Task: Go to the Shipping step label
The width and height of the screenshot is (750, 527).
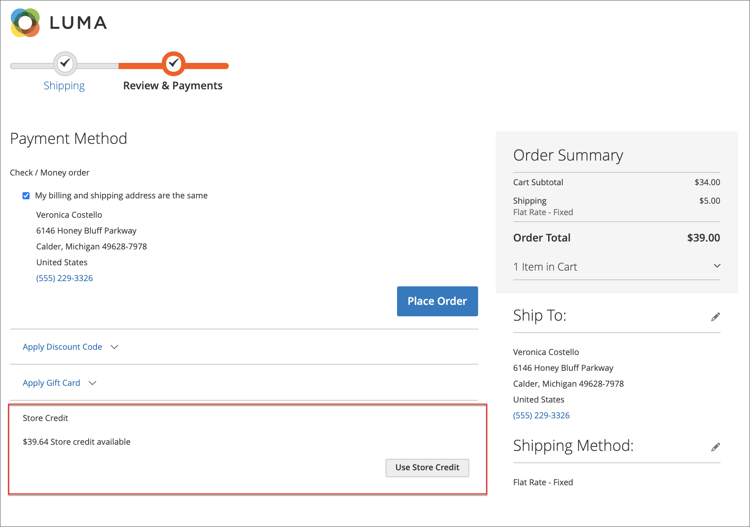Action: pos(64,86)
